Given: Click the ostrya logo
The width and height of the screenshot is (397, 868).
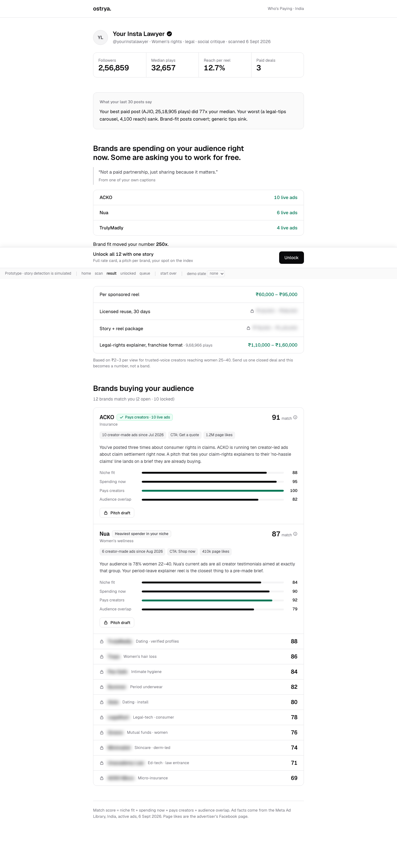Looking at the screenshot, I should 102,9.
